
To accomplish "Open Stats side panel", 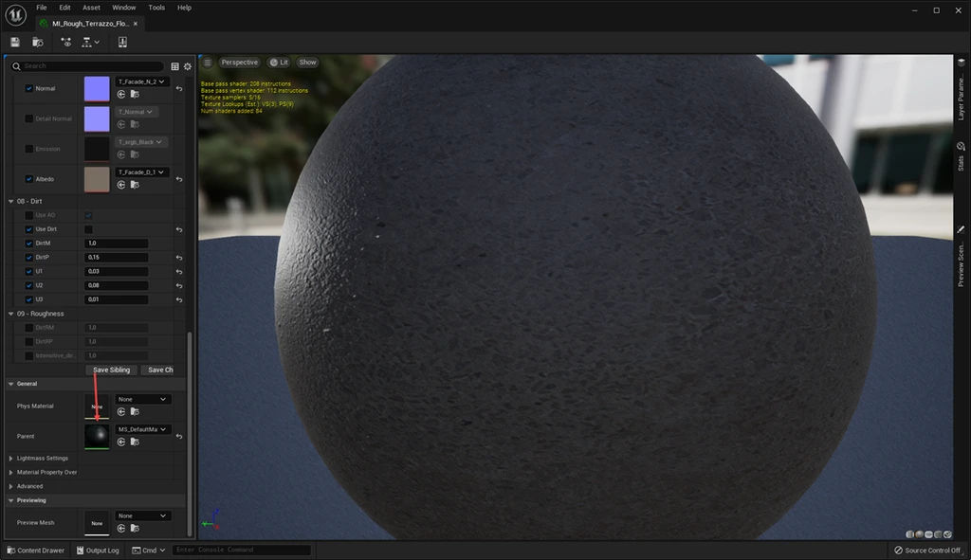I will pyautogui.click(x=962, y=156).
